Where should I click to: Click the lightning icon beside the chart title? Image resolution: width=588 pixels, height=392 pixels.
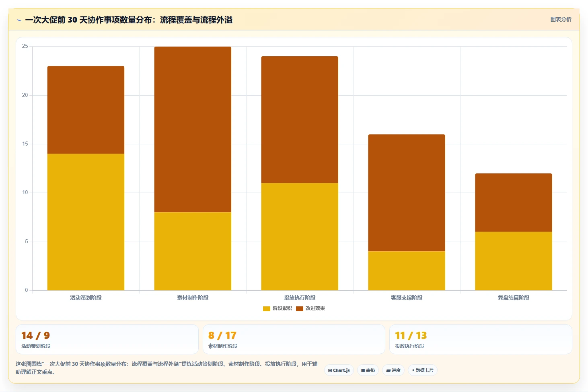pyautogui.click(x=19, y=20)
